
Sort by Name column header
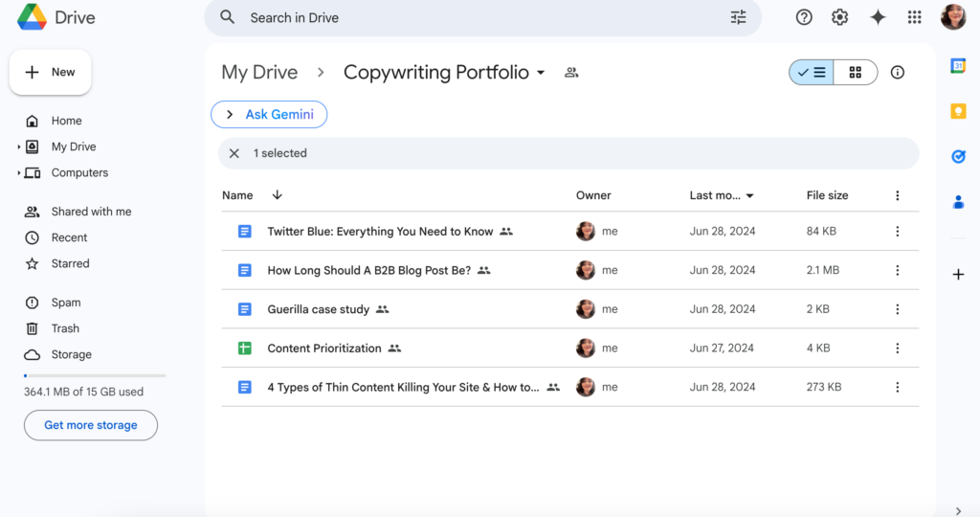(237, 195)
